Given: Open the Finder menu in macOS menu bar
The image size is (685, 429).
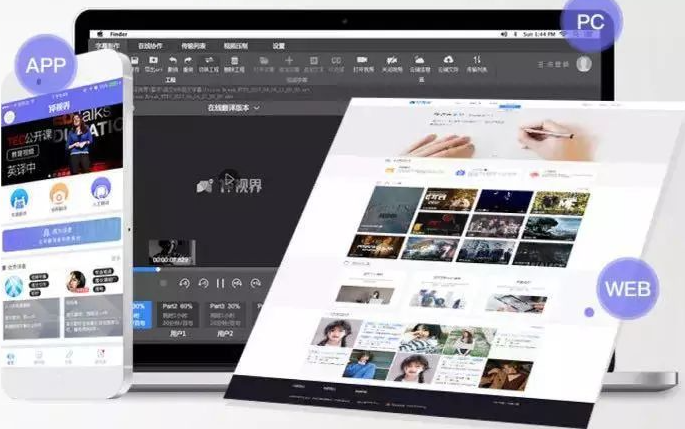Looking at the screenshot, I should coord(119,34).
